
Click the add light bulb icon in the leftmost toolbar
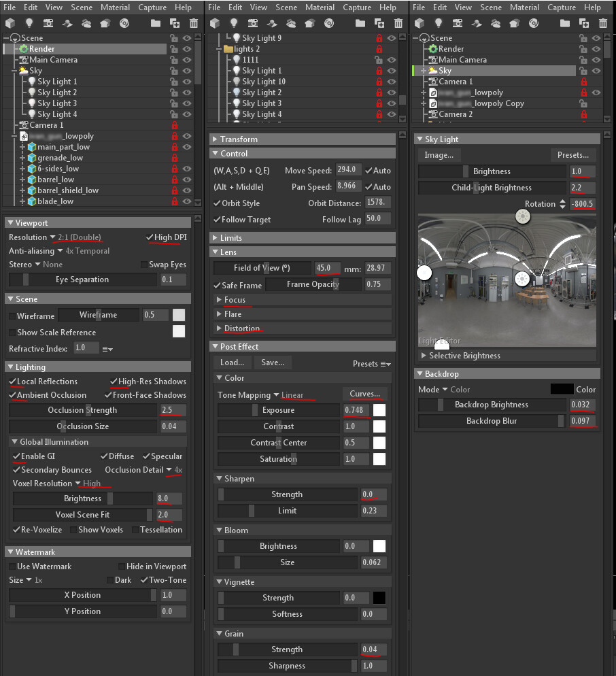(29, 23)
